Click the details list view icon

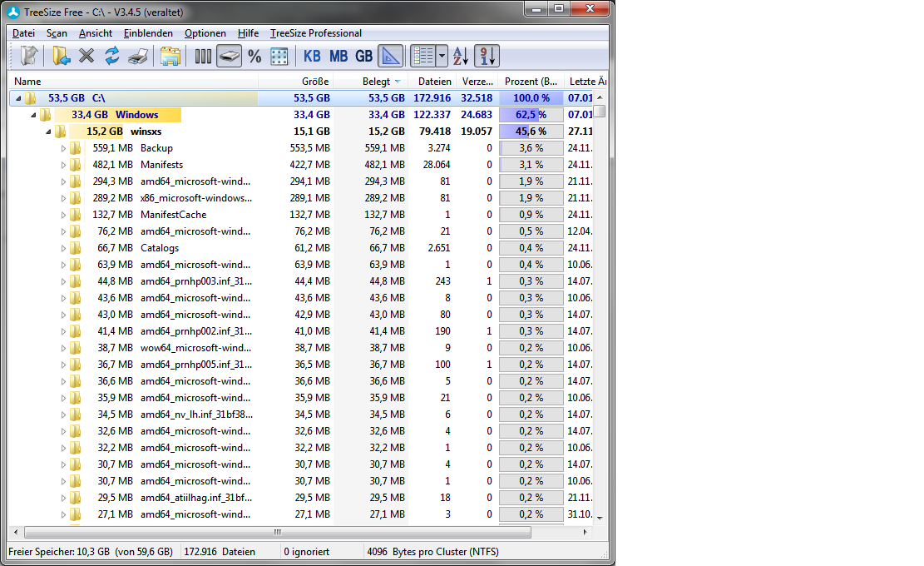point(422,56)
